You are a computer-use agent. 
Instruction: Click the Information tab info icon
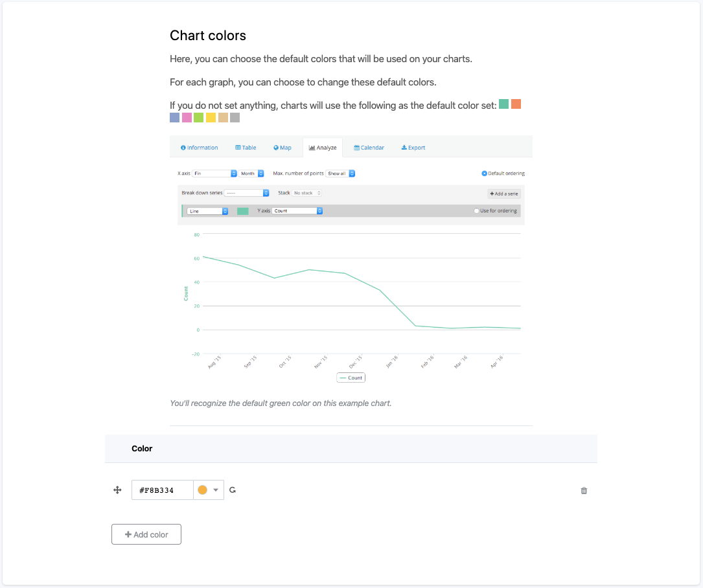tap(183, 148)
